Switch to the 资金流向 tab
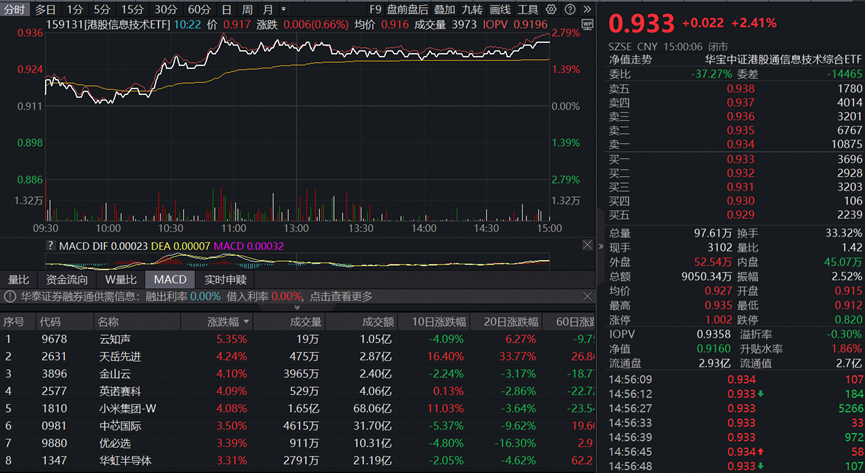 66,279
